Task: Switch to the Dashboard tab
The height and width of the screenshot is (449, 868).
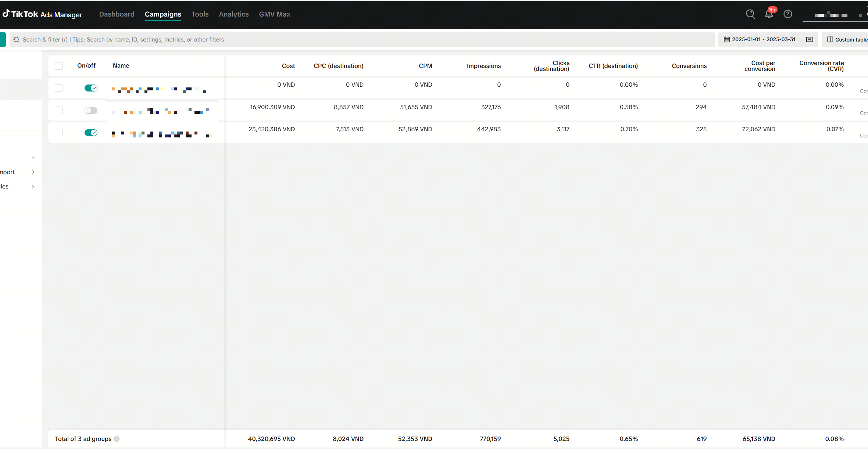Action: tap(117, 14)
